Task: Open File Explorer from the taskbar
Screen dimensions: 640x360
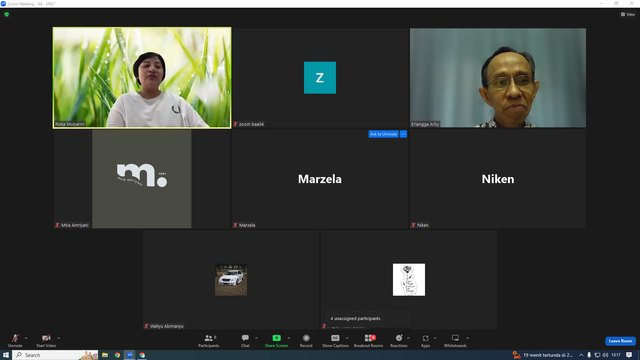Action: pos(105,355)
